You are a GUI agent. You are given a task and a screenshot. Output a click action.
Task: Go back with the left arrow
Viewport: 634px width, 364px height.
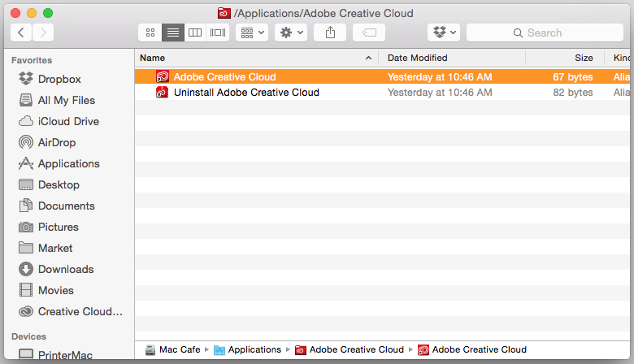point(21,32)
